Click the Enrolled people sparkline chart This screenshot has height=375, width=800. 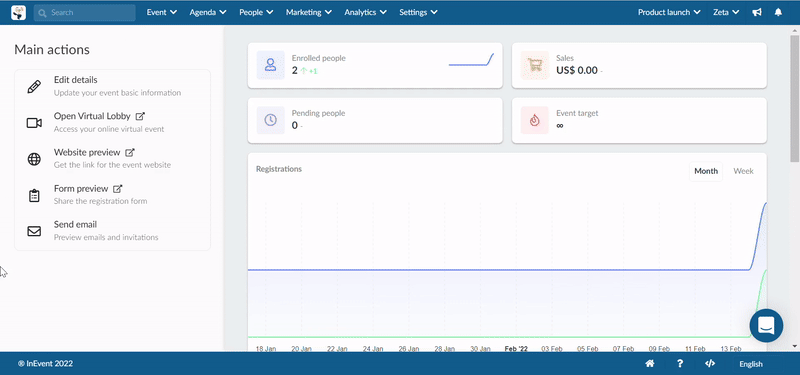471,60
